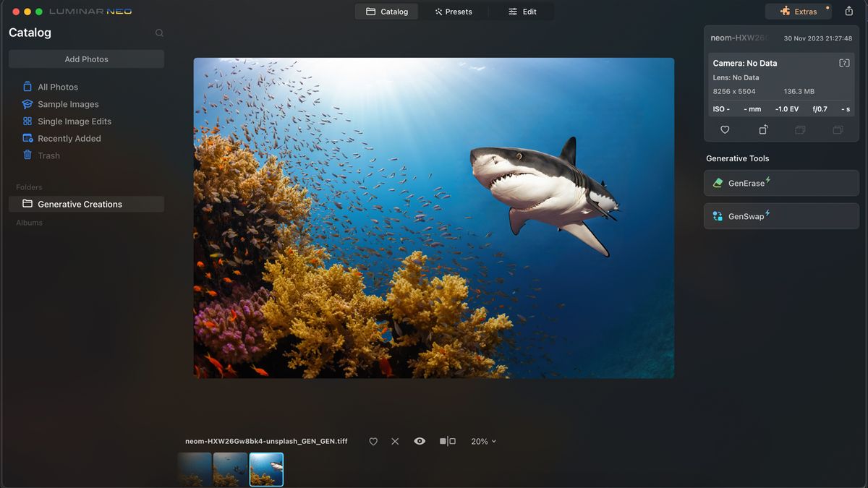Select the GenErase generative tool
Image resolution: width=868 pixels, height=488 pixels.
(x=781, y=183)
